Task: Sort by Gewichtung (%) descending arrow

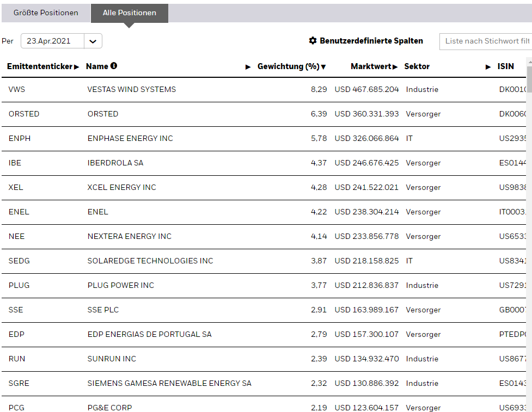Action: [x=323, y=67]
